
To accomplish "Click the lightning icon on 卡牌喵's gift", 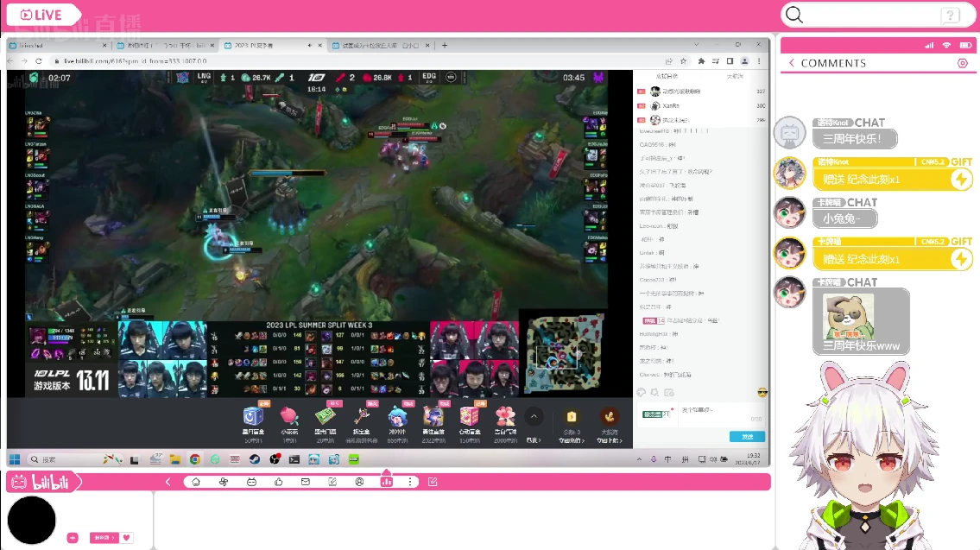I will click(961, 259).
